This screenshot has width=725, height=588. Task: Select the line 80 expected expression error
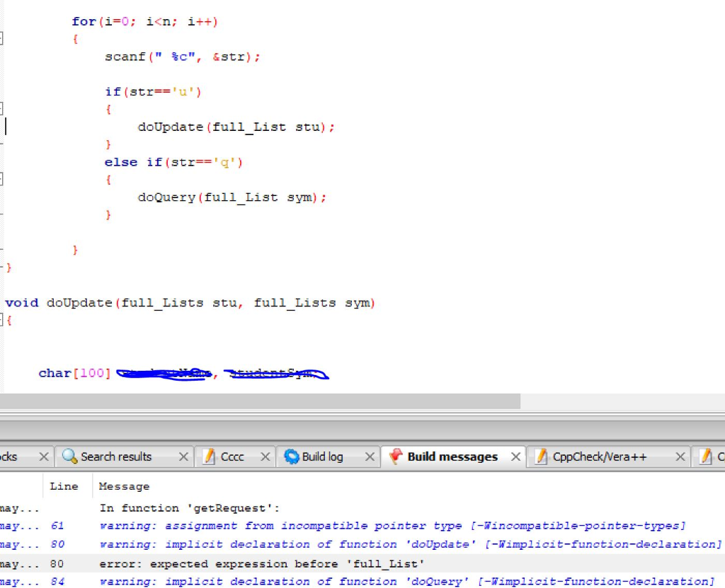(x=354, y=563)
